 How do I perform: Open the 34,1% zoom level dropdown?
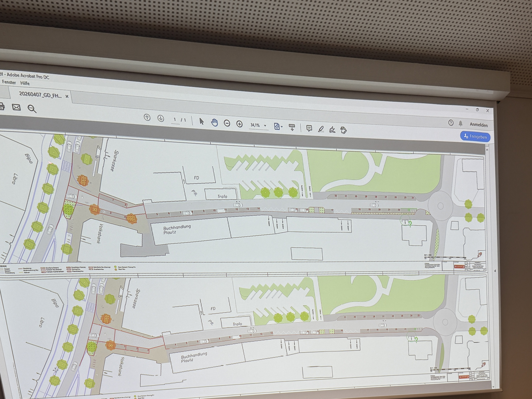pyautogui.click(x=265, y=126)
